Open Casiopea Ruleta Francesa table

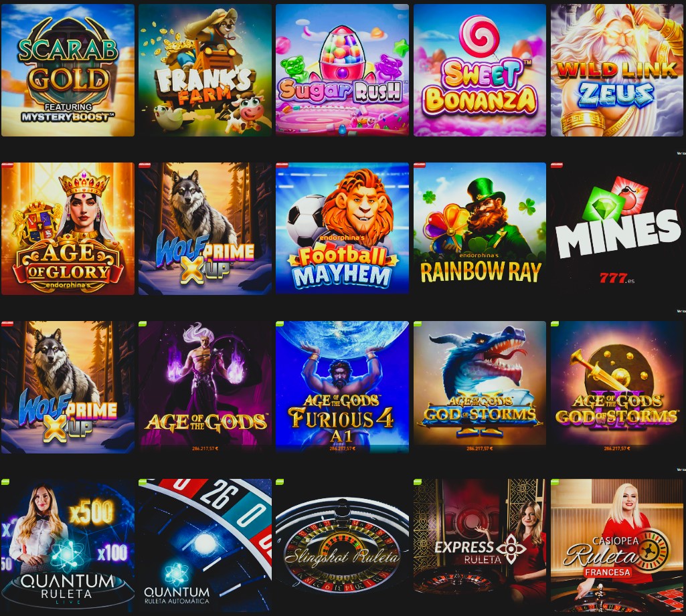(617, 545)
